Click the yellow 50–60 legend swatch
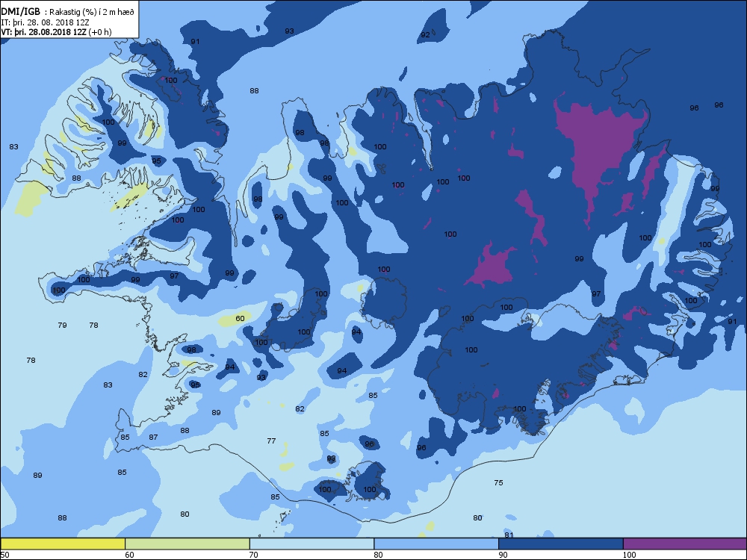The height and width of the screenshot is (560, 747). pos(63,544)
